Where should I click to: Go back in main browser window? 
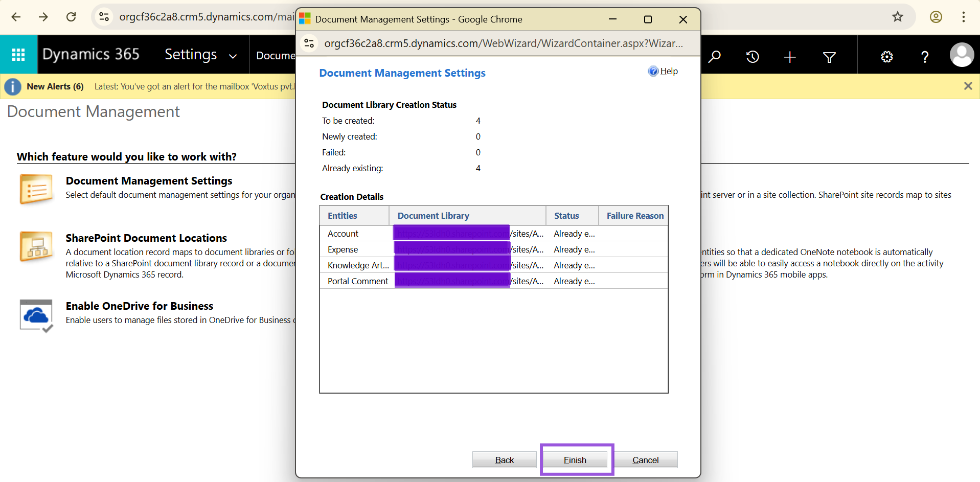coord(16,17)
